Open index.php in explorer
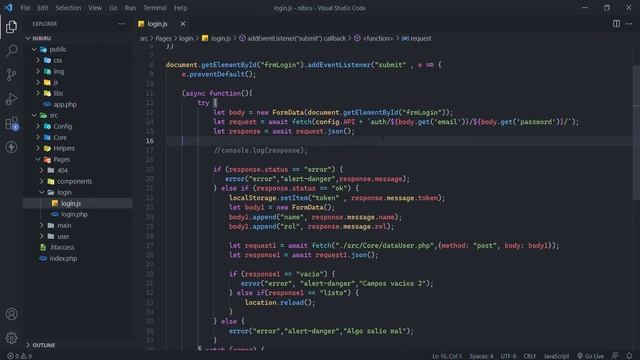The width and height of the screenshot is (640, 360). pyautogui.click(x=78, y=258)
